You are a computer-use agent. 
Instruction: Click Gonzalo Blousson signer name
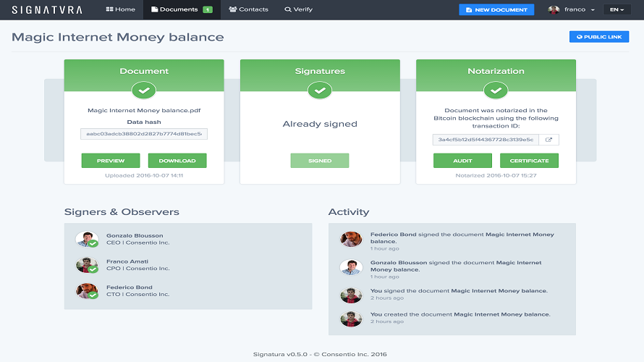(135, 235)
